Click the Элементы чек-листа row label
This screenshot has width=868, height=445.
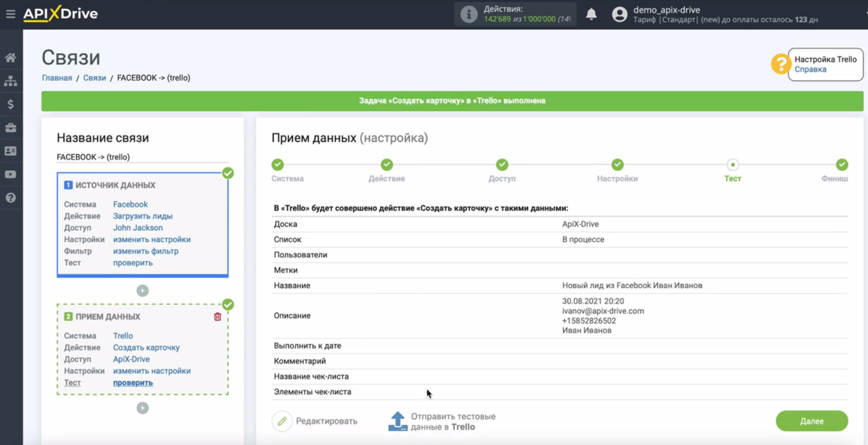click(312, 392)
